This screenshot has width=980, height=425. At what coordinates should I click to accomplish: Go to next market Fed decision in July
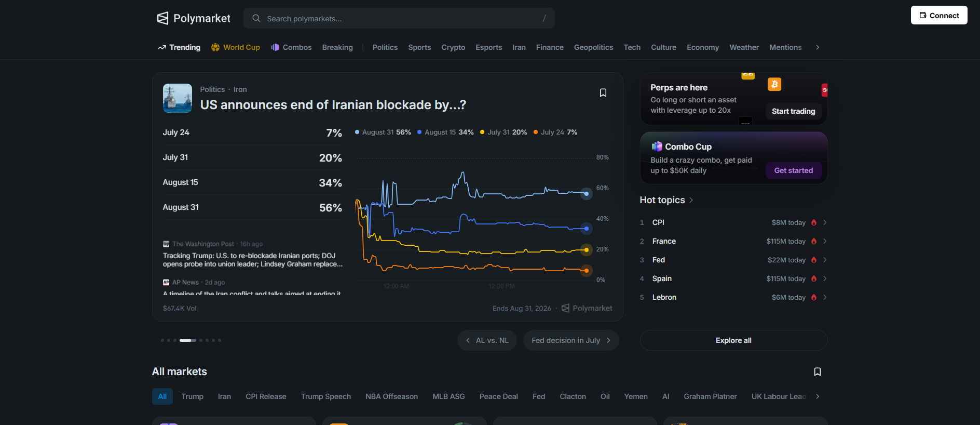(571, 340)
